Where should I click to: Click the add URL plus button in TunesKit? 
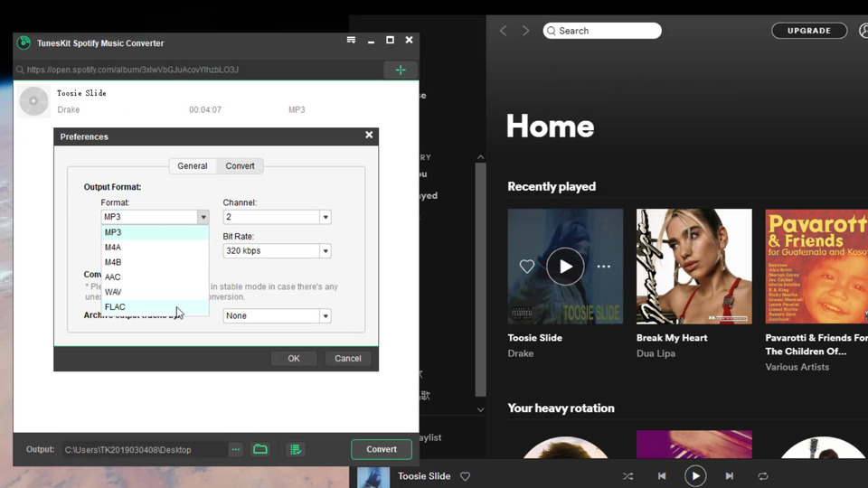point(401,70)
